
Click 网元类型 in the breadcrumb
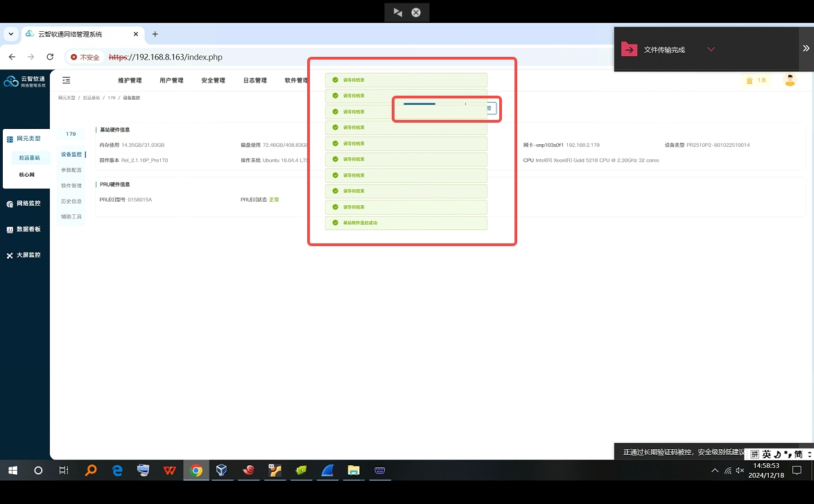tap(67, 98)
